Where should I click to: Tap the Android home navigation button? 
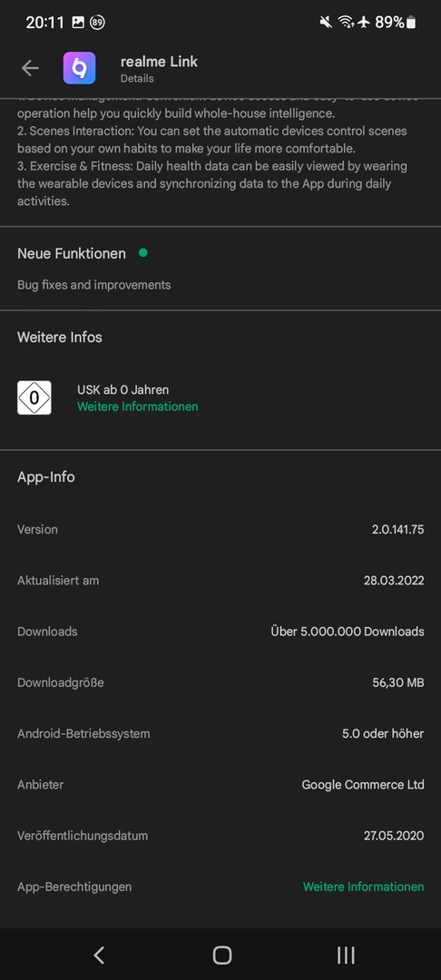[x=221, y=955]
